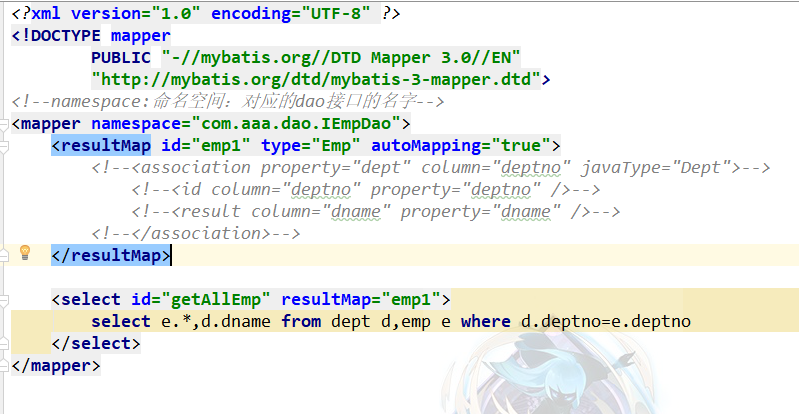Click the </select> closing tag
Viewport: 799px width, 414px height.
[96, 343]
